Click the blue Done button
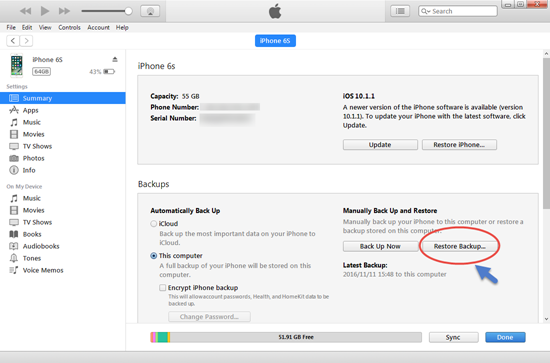The image size is (550, 363). pyautogui.click(x=505, y=337)
